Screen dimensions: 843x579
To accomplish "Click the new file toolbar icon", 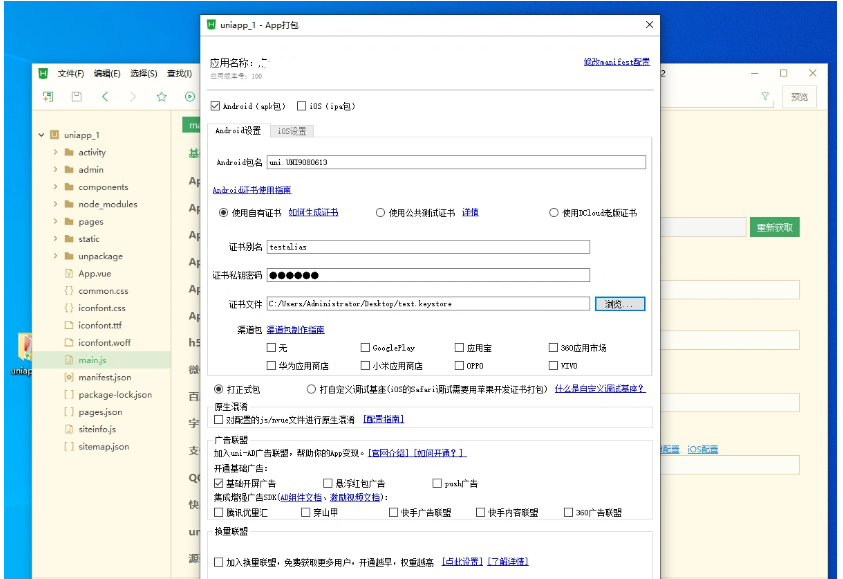I will point(47,97).
